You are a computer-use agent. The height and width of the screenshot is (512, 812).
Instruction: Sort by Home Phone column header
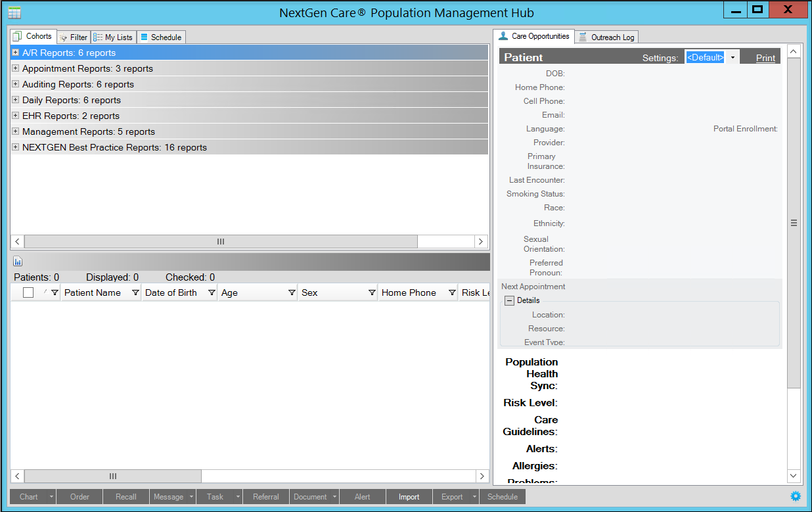409,292
